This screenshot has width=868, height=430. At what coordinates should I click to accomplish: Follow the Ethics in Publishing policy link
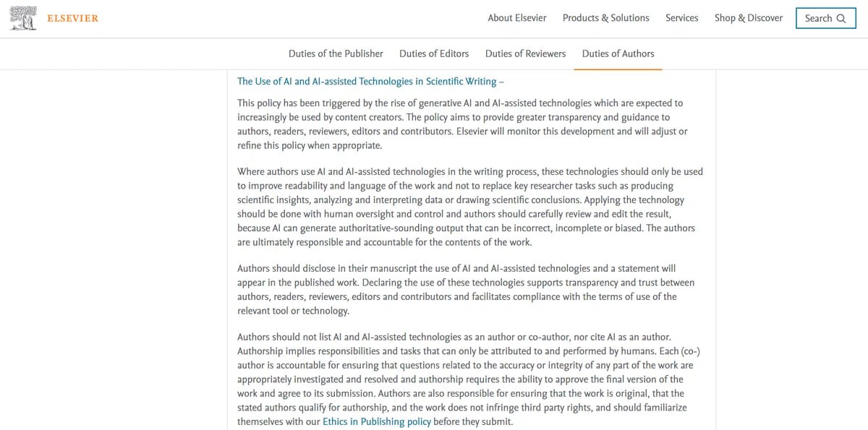click(377, 422)
